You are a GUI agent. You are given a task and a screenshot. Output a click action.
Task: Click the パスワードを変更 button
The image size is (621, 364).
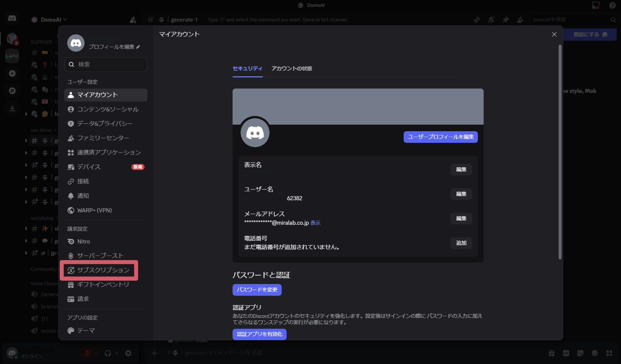pos(257,290)
